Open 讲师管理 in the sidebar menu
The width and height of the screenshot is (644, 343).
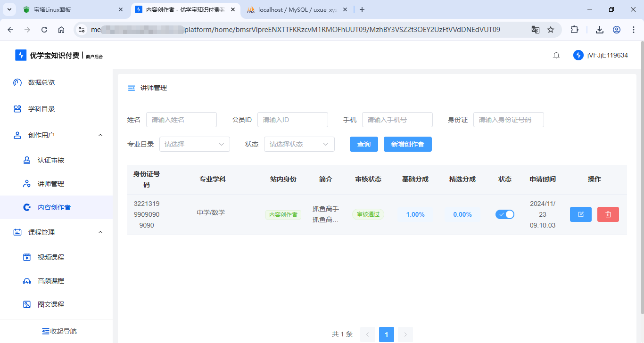(51, 184)
